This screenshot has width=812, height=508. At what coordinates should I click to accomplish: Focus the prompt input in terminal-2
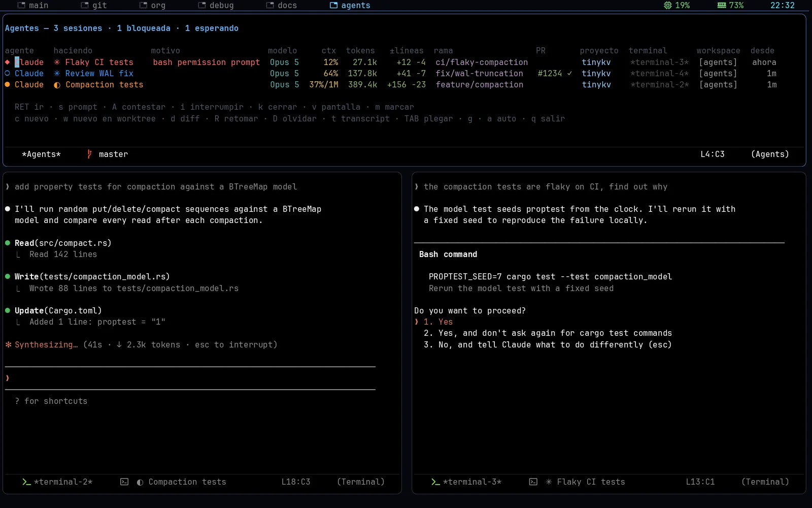[x=190, y=378]
